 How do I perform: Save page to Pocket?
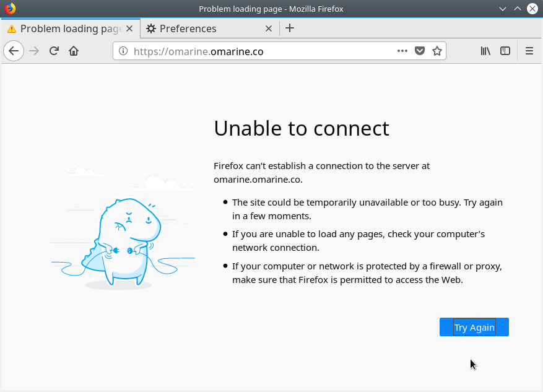pos(420,51)
